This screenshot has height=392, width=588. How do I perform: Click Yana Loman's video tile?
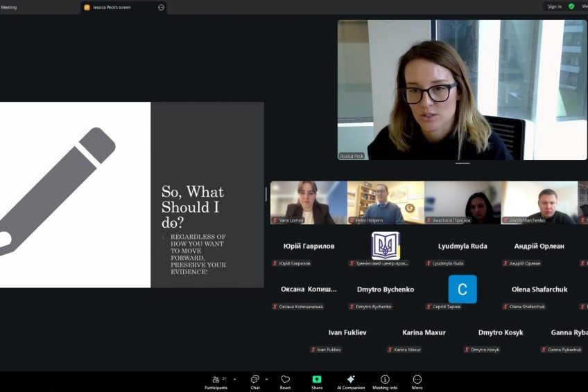tap(309, 202)
